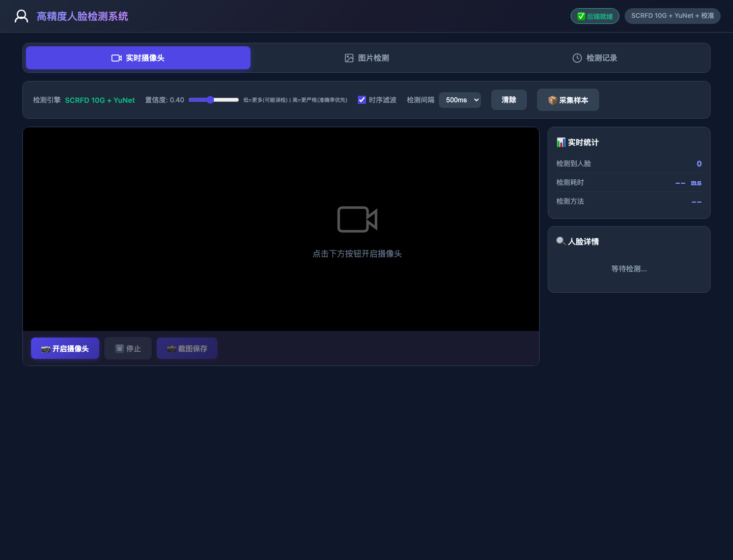
Task: Click the magnifier icon beside 人脸详情
Action: click(561, 241)
